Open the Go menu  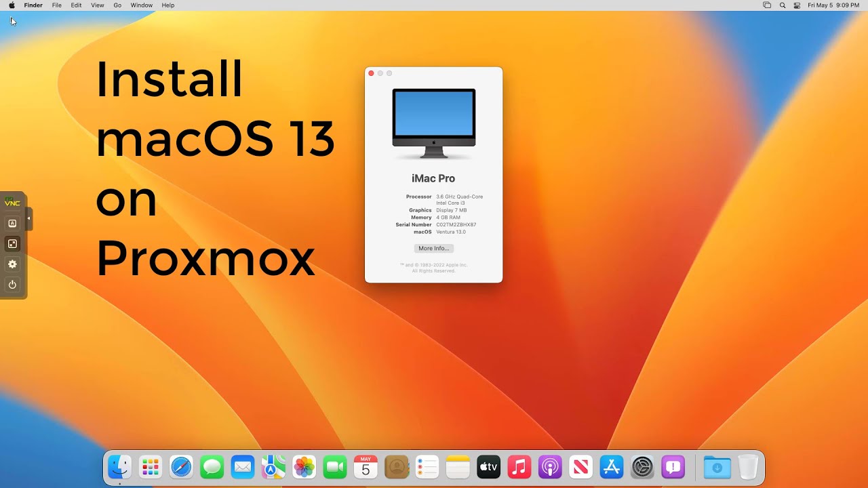(117, 5)
